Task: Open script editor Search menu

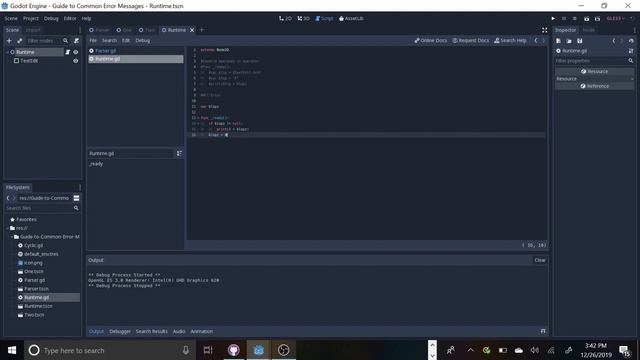Action: pos(109,40)
